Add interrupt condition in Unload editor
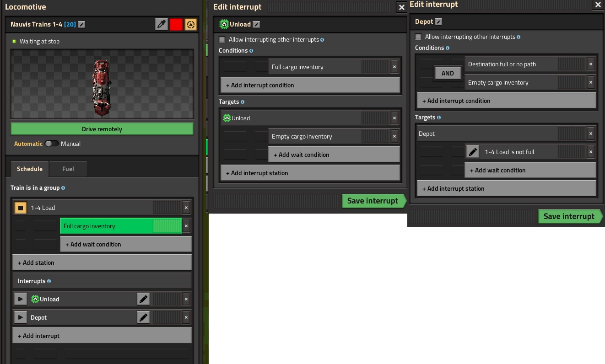The width and height of the screenshot is (605, 364). [x=310, y=85]
